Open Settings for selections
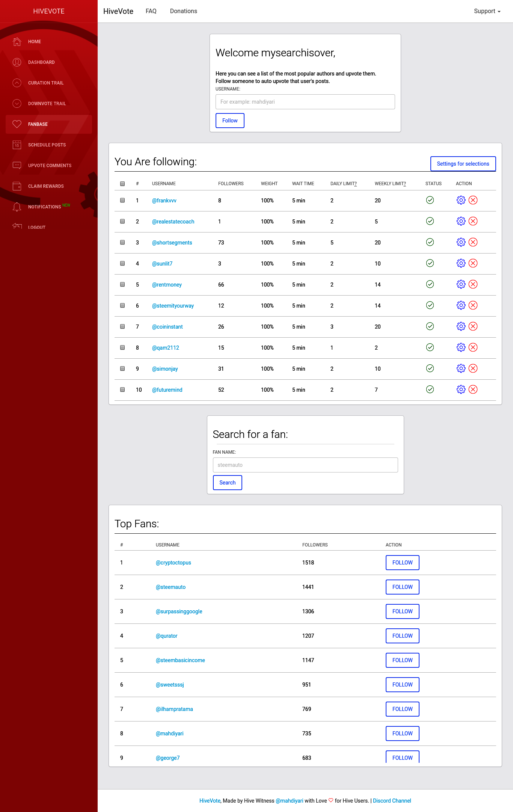 [463, 164]
